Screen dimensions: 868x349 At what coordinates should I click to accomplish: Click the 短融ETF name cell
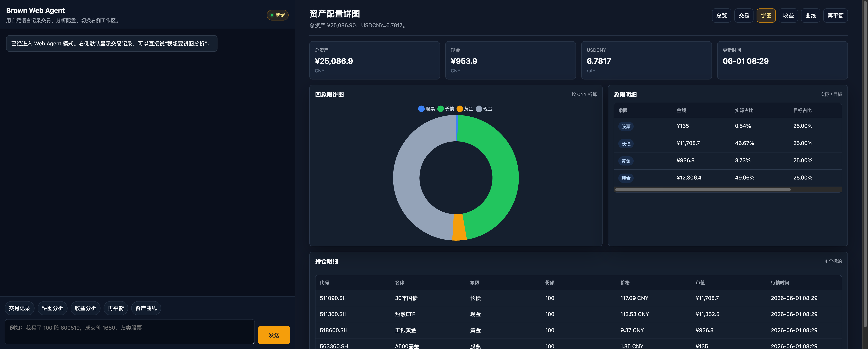pos(405,314)
